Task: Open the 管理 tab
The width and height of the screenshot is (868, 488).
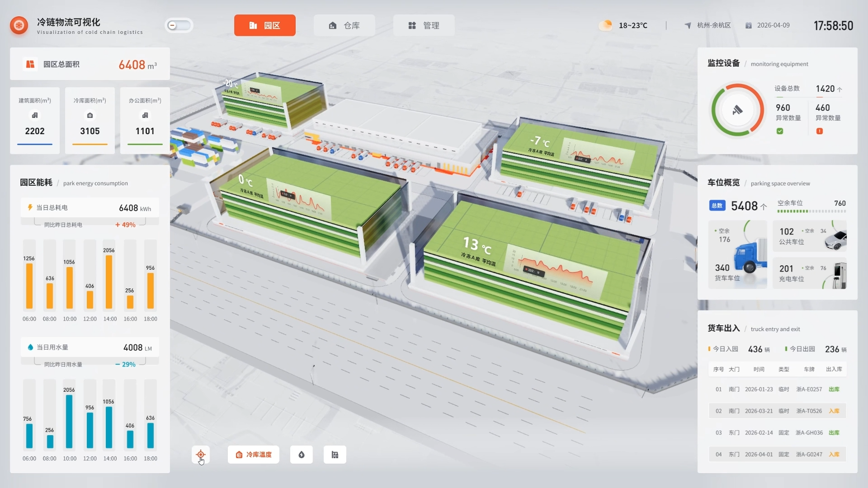Action: [x=424, y=25]
